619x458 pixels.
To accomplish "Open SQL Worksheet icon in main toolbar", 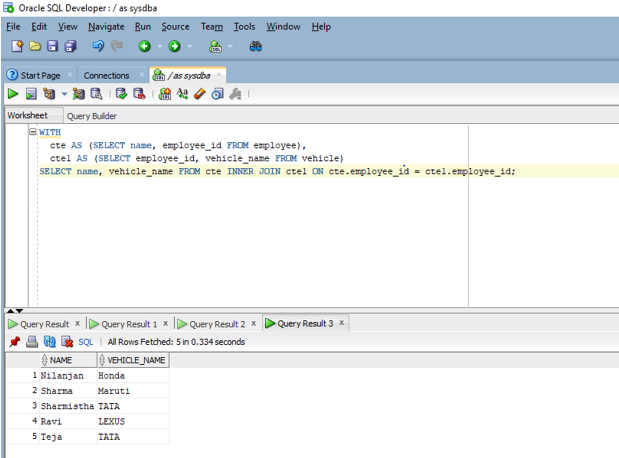I will (215, 46).
